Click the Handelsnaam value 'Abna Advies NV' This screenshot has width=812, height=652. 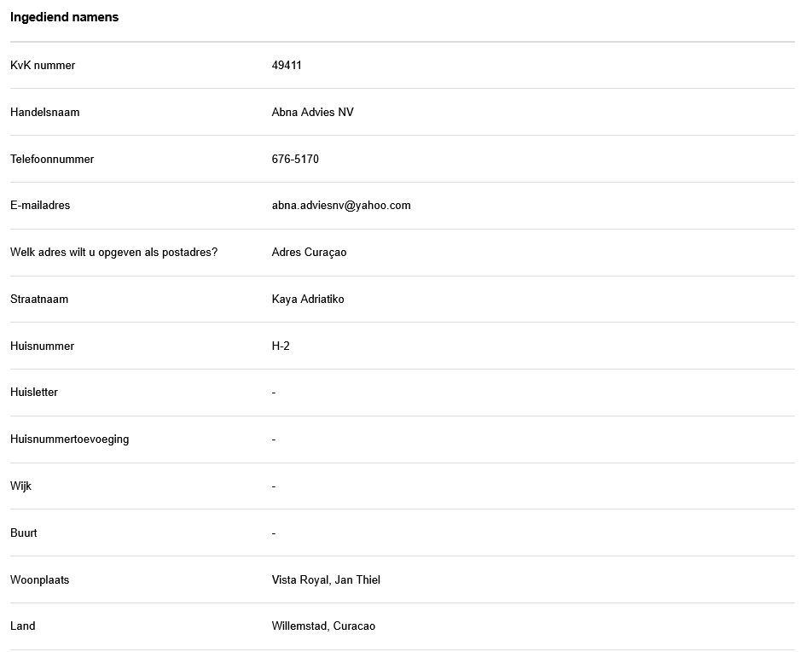[312, 113]
